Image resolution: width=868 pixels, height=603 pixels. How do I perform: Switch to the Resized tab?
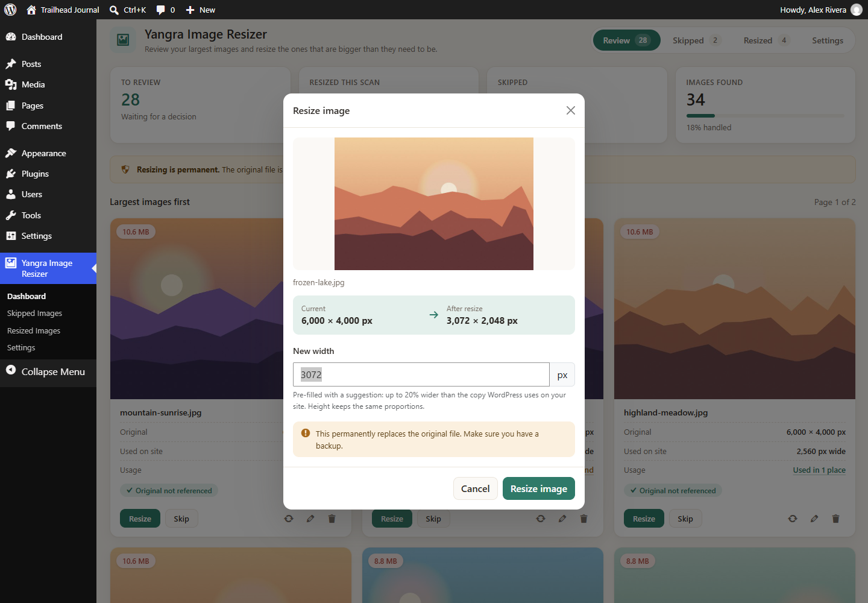(766, 40)
